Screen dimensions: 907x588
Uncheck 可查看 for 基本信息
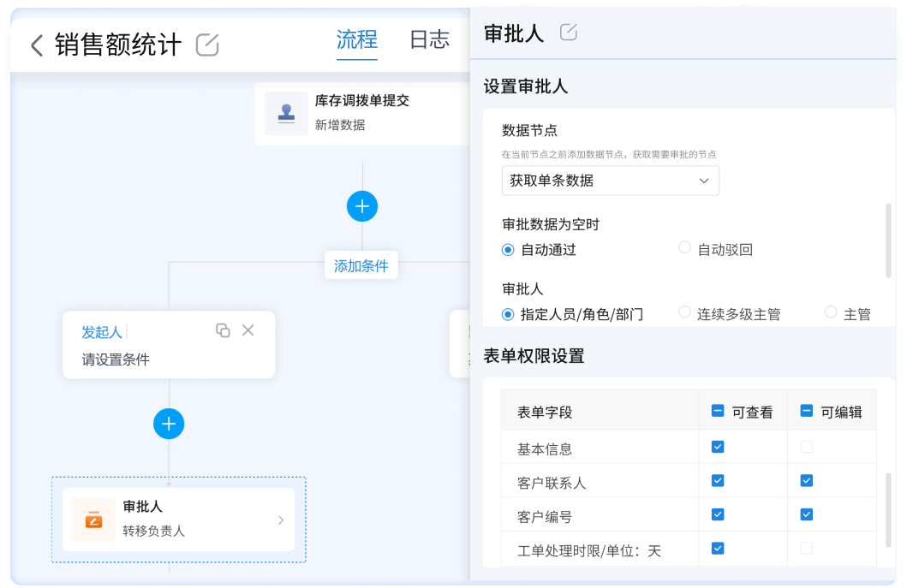(x=718, y=447)
